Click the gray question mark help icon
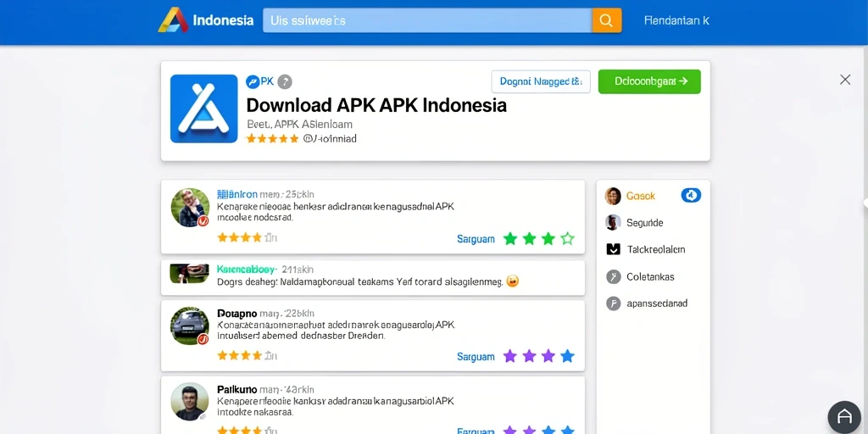 285,82
